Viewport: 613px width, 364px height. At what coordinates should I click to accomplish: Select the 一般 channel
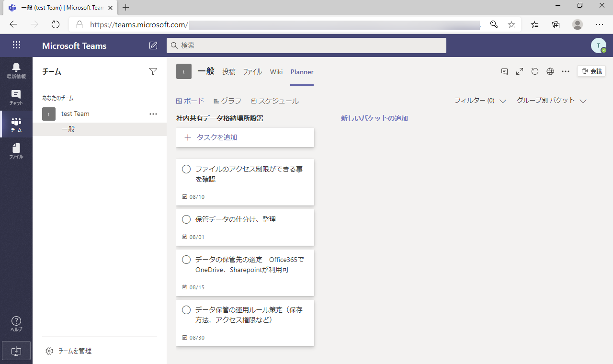[x=100, y=129]
